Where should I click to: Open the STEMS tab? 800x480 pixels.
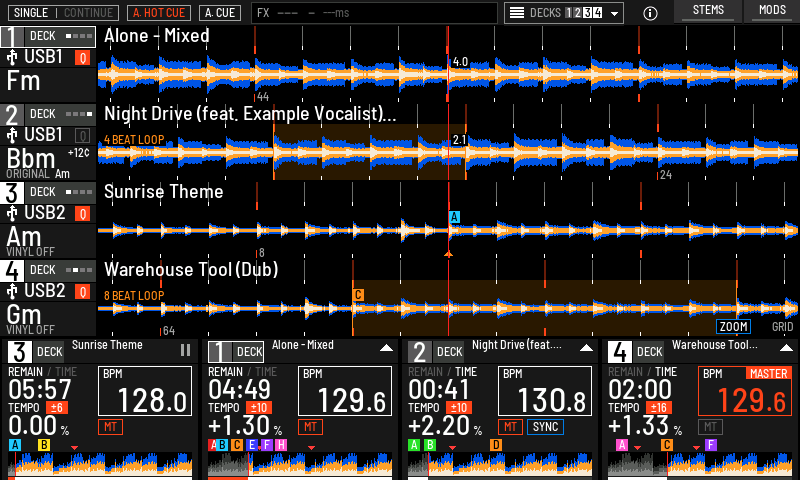708,11
